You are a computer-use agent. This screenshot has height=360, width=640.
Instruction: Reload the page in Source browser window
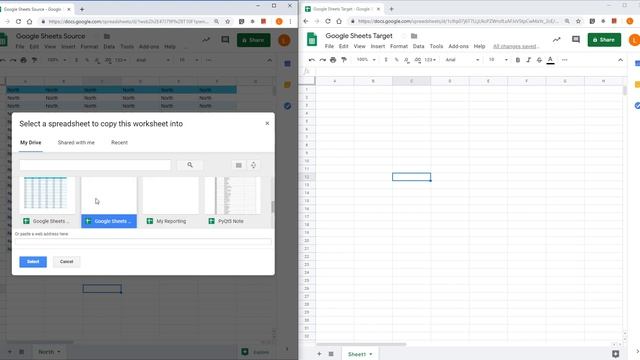click(x=18, y=22)
